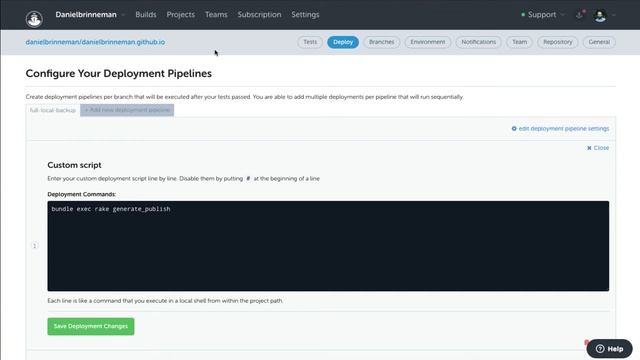Switch to the Tests tab

(x=310, y=42)
